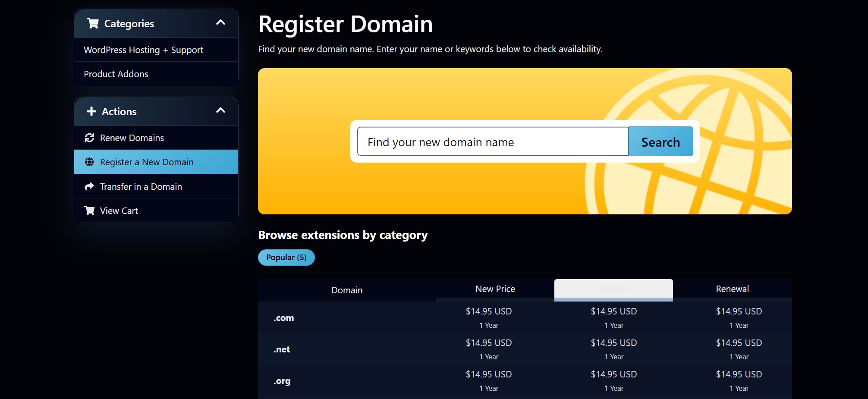Screen dimensions: 868x399
Task: Click the refresh icon for Renew Domains
Action: tap(89, 138)
